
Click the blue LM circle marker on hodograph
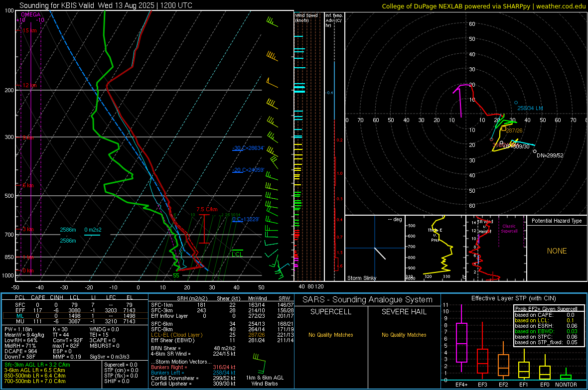516,103
